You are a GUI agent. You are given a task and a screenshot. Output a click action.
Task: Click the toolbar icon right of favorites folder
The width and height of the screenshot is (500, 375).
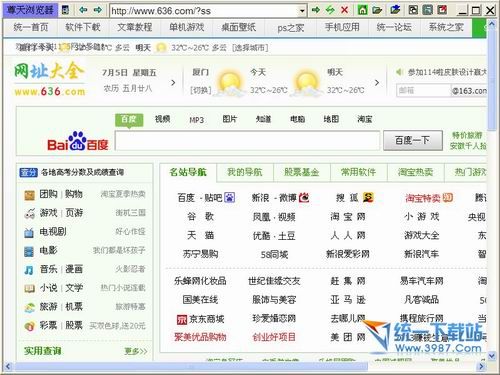point(413,10)
